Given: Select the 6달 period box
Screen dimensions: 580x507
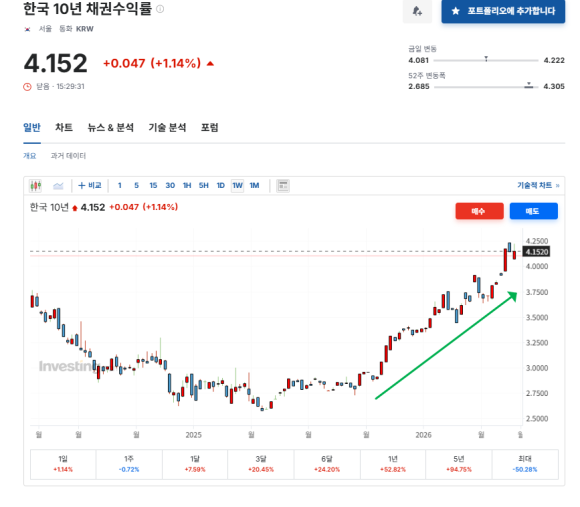Looking at the screenshot, I should pyautogui.click(x=327, y=464).
